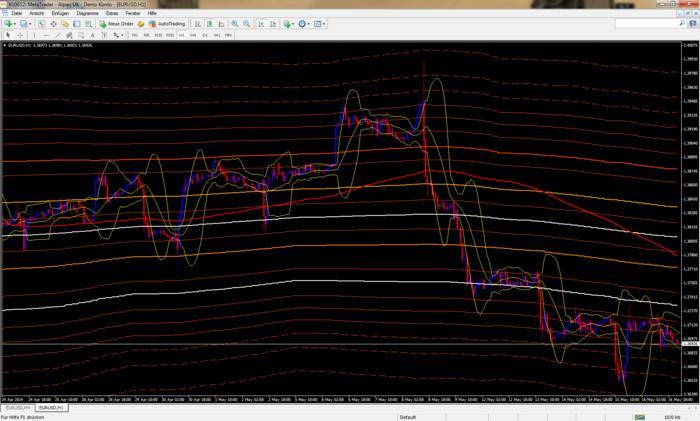
Task: Switch chart to line chart style
Action: tap(221, 24)
